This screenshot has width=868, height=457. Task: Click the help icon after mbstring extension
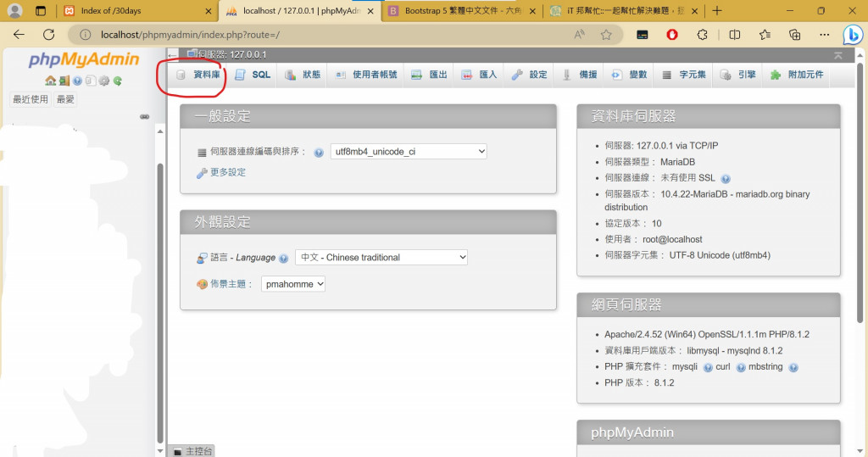(793, 367)
